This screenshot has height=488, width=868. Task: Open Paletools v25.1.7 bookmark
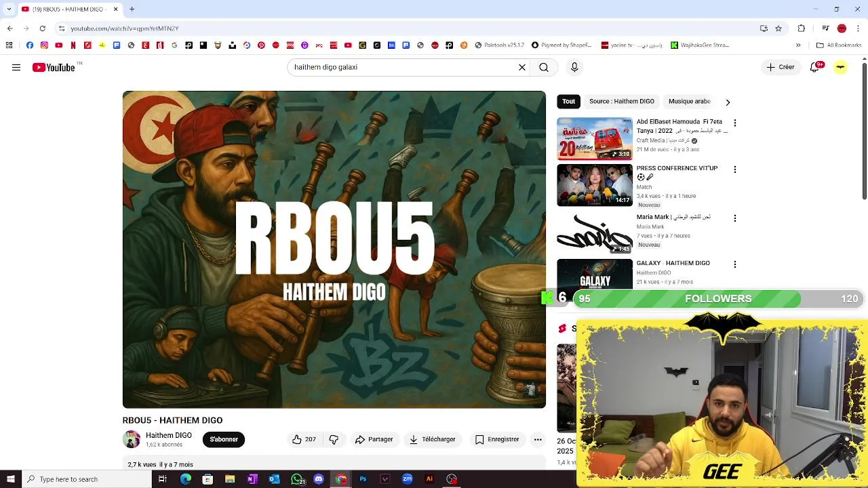[500, 45]
